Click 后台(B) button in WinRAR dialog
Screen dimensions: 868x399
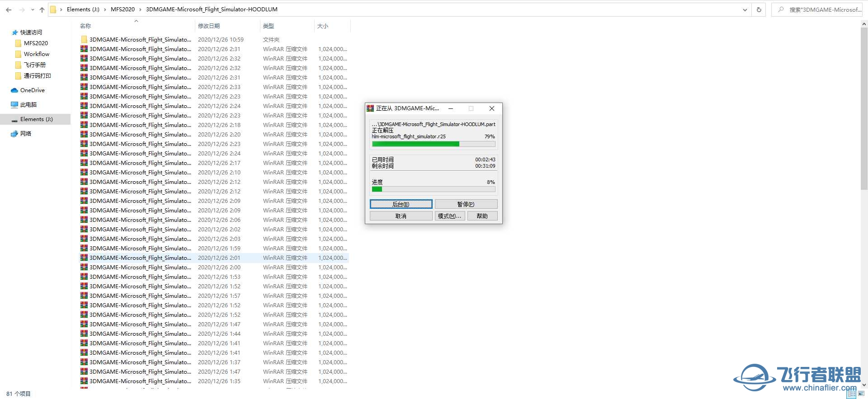tap(401, 204)
